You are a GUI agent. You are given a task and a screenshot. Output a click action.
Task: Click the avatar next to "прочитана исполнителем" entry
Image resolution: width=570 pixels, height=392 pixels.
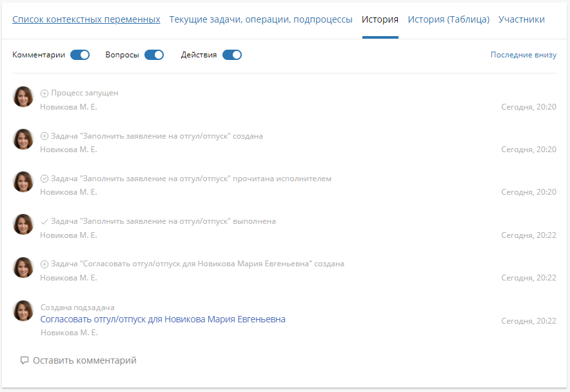[x=23, y=182]
